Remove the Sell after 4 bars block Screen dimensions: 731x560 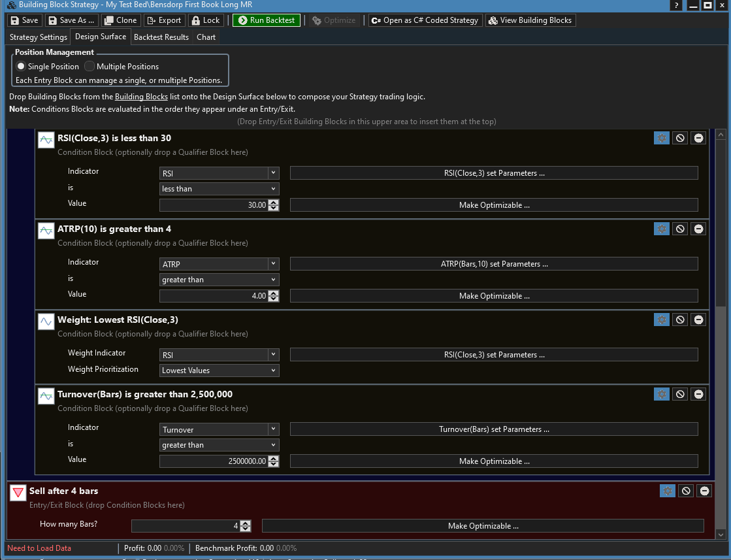[704, 491]
